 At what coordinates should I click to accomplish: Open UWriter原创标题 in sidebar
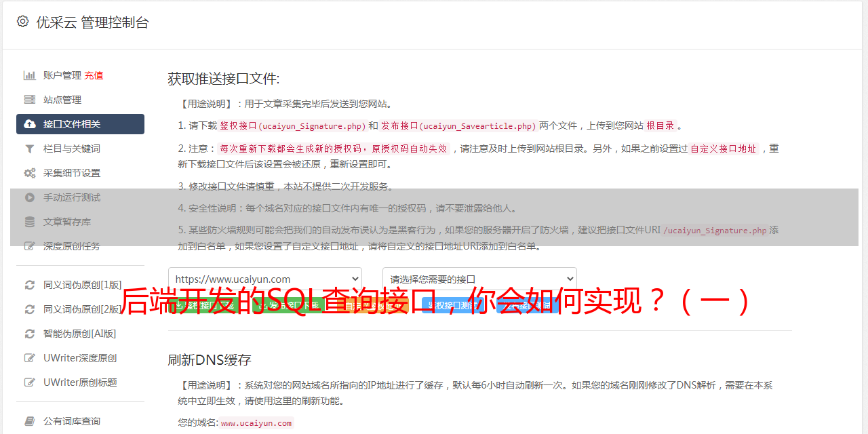tap(80, 382)
